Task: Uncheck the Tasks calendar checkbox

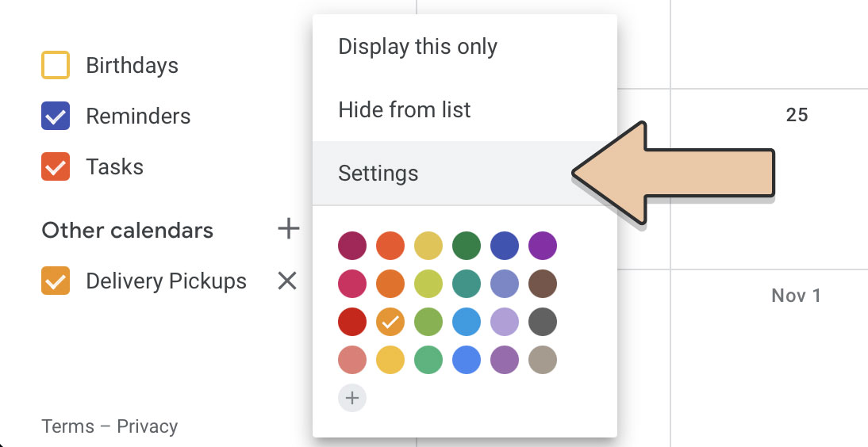Action: pyautogui.click(x=56, y=166)
